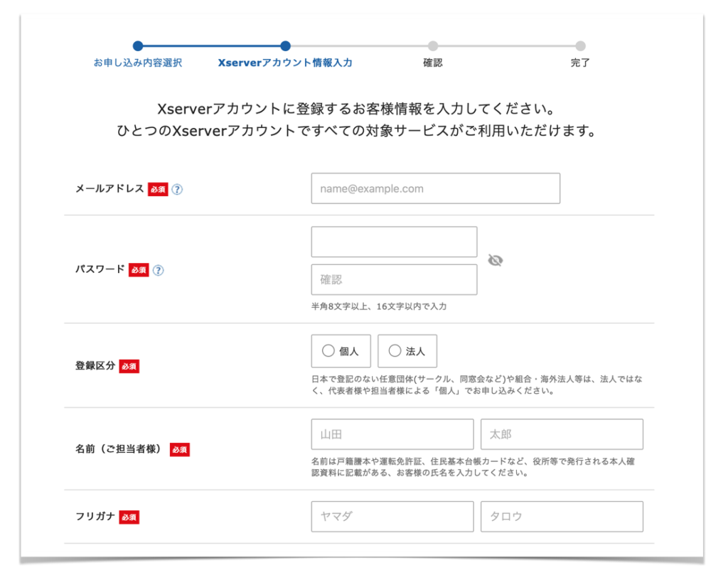Toggle password visibility with the eye icon

click(x=496, y=260)
